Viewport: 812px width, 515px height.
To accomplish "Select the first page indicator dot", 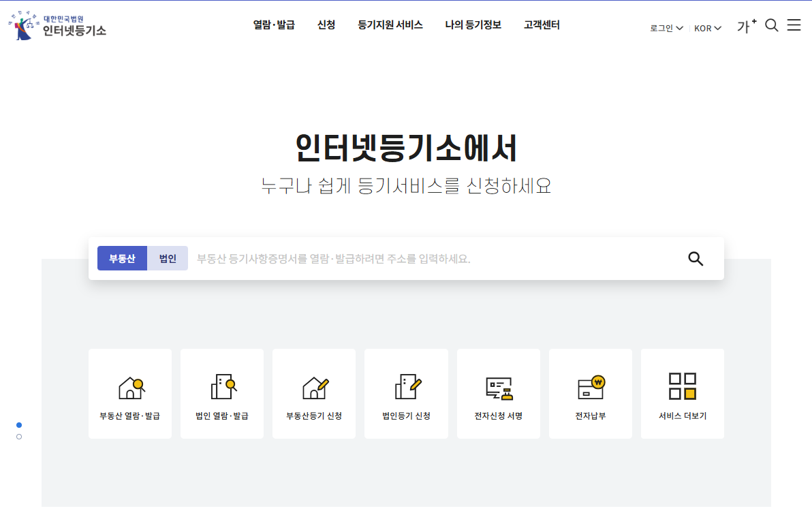I will click(19, 425).
